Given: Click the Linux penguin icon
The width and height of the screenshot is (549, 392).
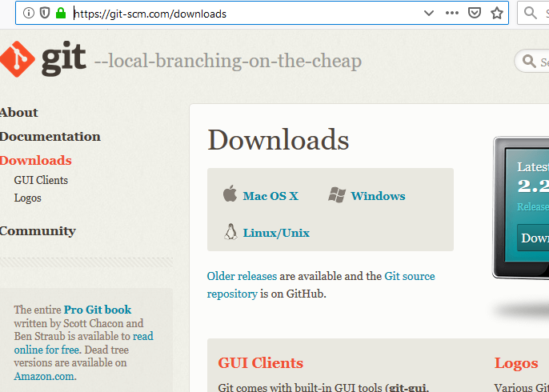Looking at the screenshot, I should coord(230,231).
